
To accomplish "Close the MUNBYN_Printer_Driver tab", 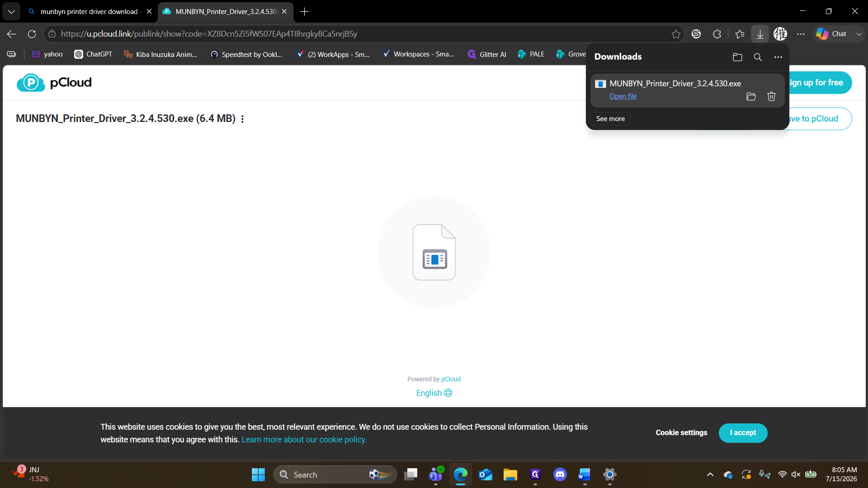I will (x=284, y=12).
